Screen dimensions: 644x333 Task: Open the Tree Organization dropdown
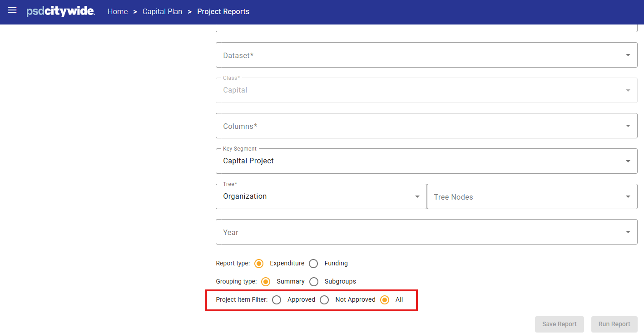(321, 196)
